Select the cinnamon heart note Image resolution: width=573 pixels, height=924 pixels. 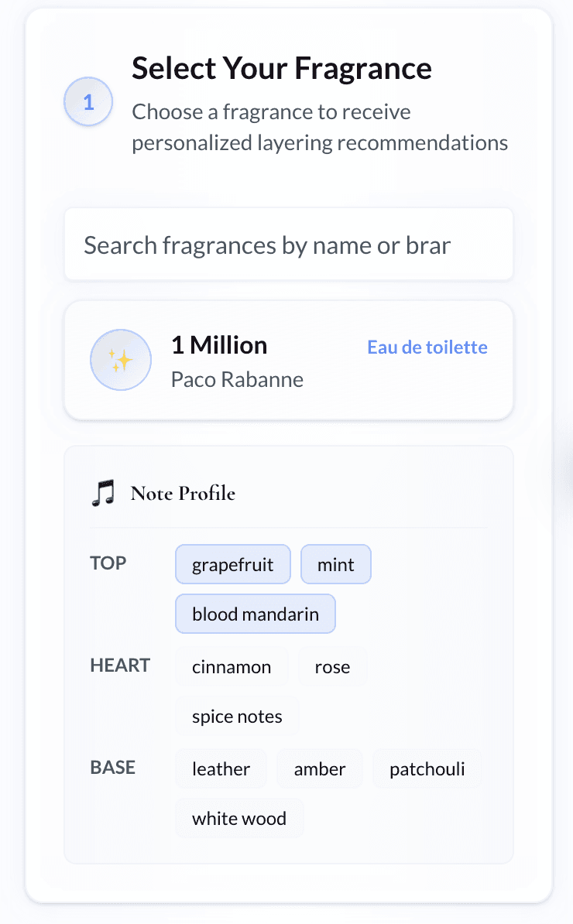232,667
